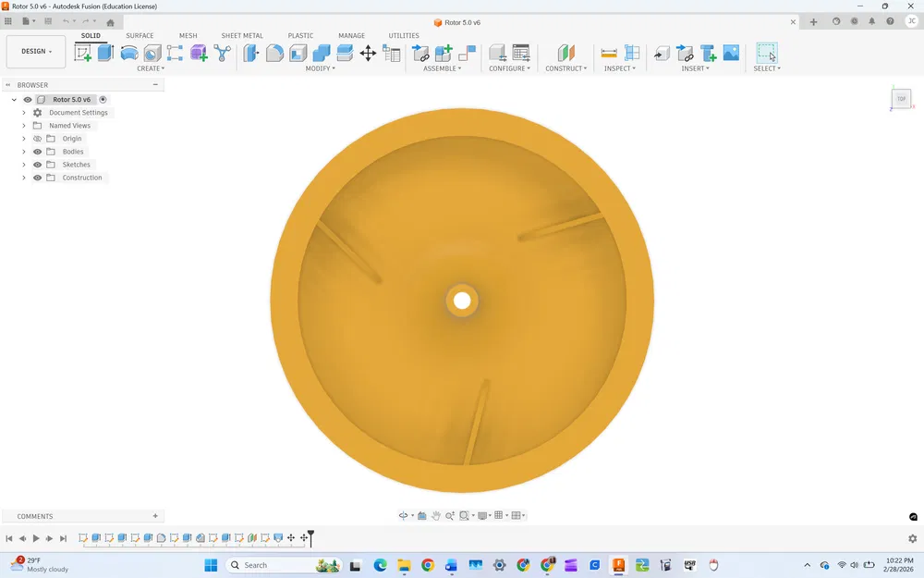This screenshot has height=578, width=924.
Task: Switch to the SURFACE tab
Action: [x=140, y=35]
